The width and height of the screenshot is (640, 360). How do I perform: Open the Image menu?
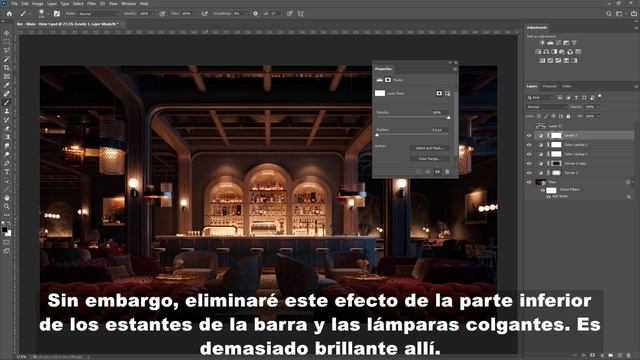point(38,4)
